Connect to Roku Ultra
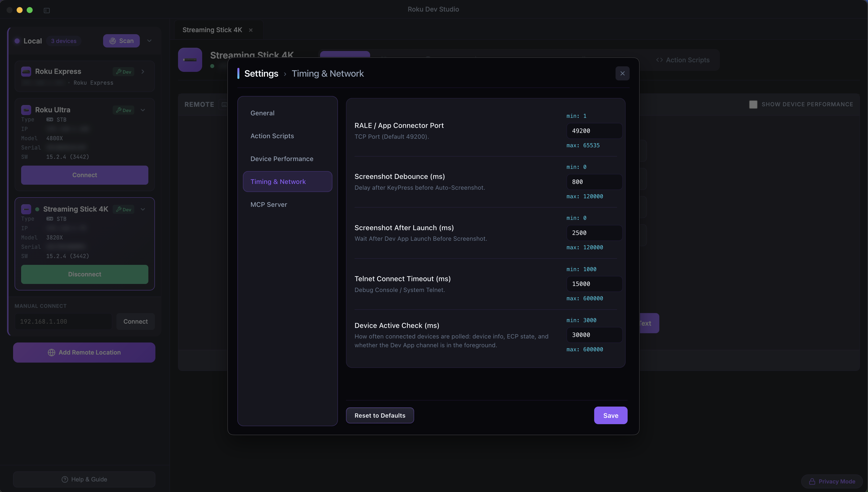 [84, 175]
